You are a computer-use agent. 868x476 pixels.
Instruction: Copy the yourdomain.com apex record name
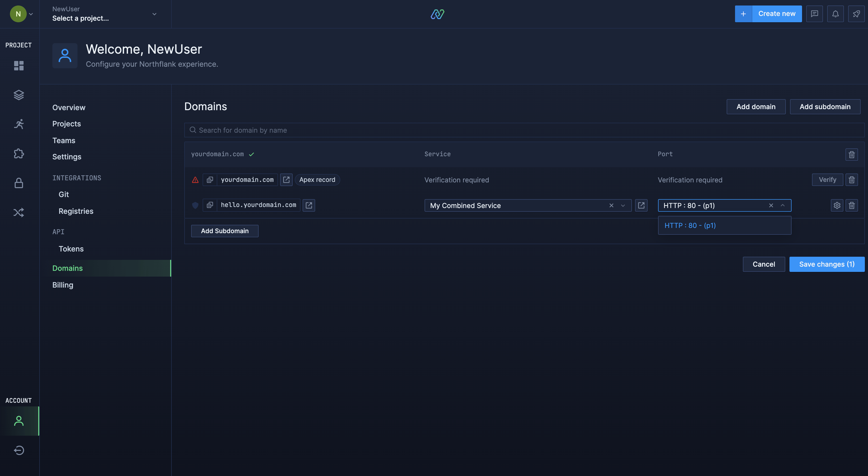pyautogui.click(x=210, y=180)
